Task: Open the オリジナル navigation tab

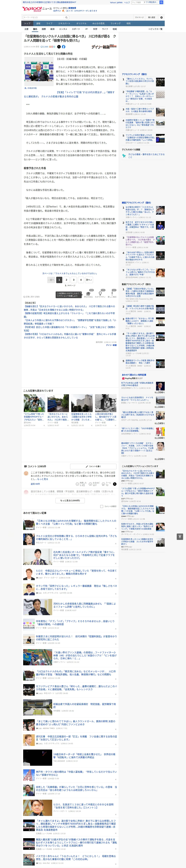Action: [x=81, y=24]
